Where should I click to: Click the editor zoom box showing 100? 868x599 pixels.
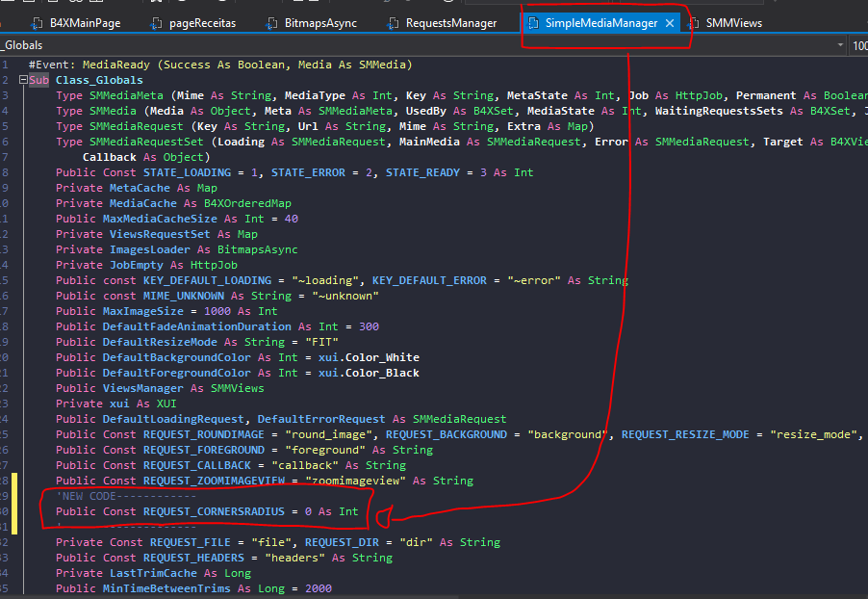[859, 45]
